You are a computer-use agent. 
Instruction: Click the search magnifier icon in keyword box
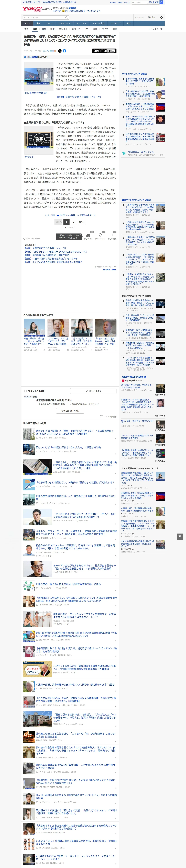click(x=66, y=17)
